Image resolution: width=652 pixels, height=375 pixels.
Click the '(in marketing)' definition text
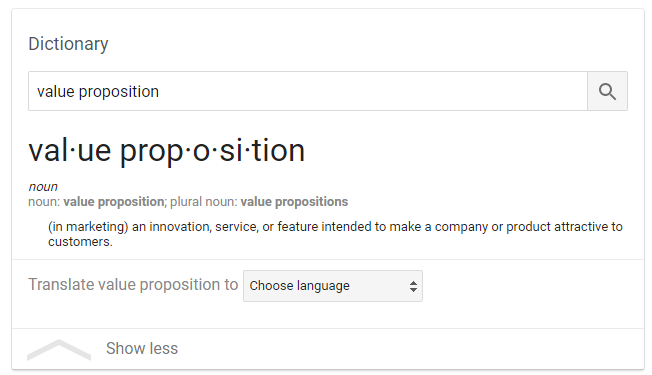[88, 227]
